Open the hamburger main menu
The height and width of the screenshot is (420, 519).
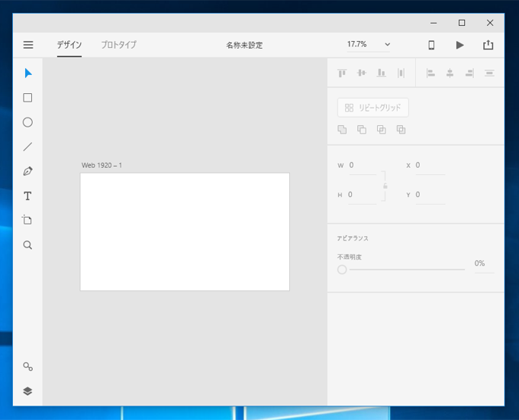(28, 45)
